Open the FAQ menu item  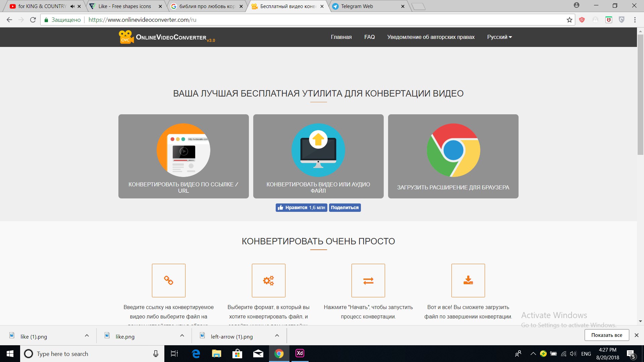click(x=369, y=37)
